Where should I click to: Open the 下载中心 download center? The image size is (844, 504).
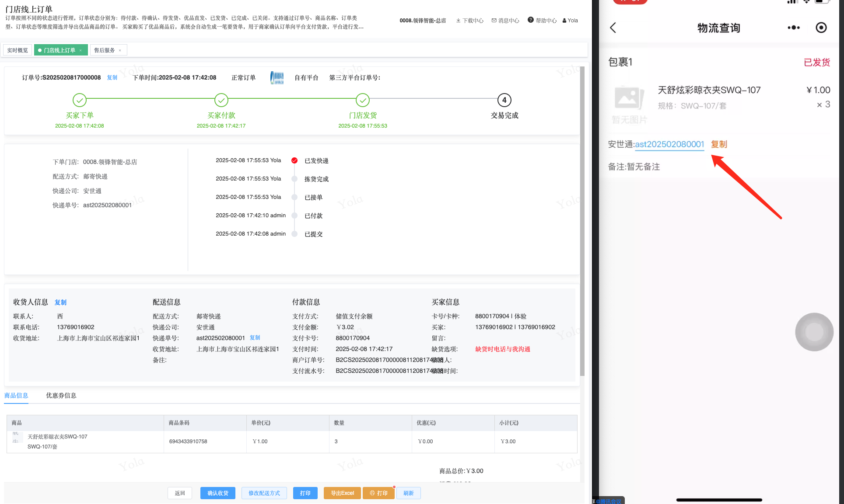click(469, 21)
